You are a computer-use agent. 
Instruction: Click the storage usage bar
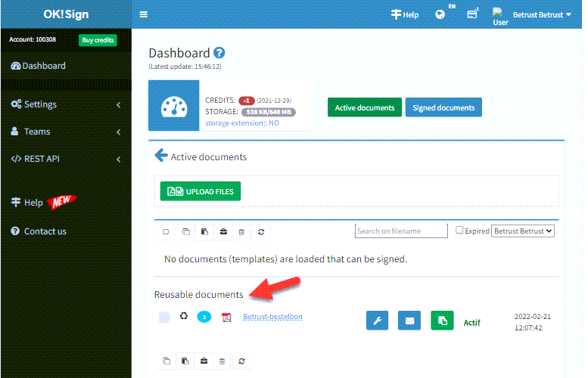coord(269,112)
